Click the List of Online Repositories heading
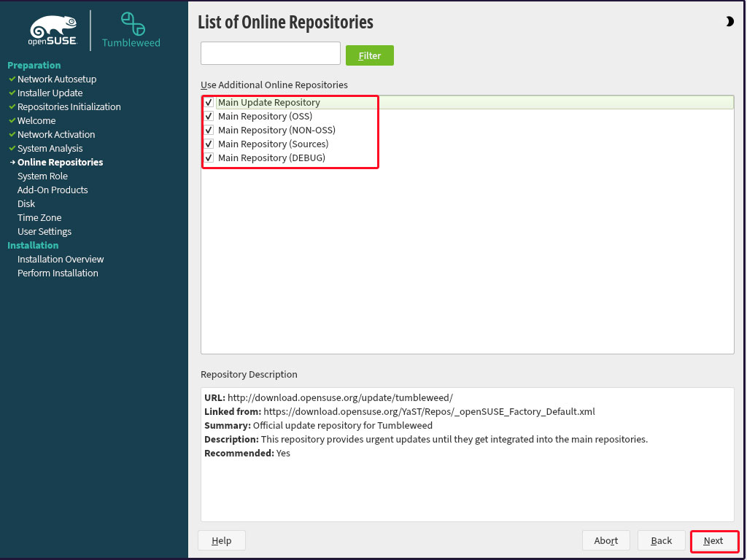This screenshot has height=560, width=747. coord(285,23)
